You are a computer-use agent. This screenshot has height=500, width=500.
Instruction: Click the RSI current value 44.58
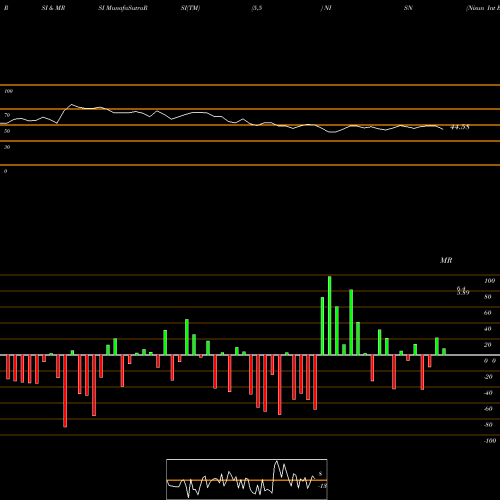coord(460,127)
